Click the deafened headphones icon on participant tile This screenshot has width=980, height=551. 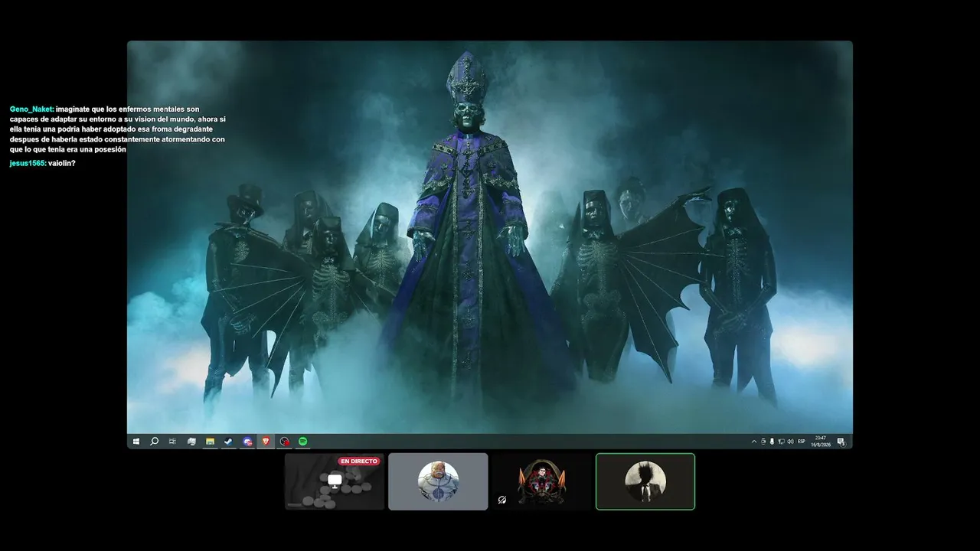(x=502, y=500)
